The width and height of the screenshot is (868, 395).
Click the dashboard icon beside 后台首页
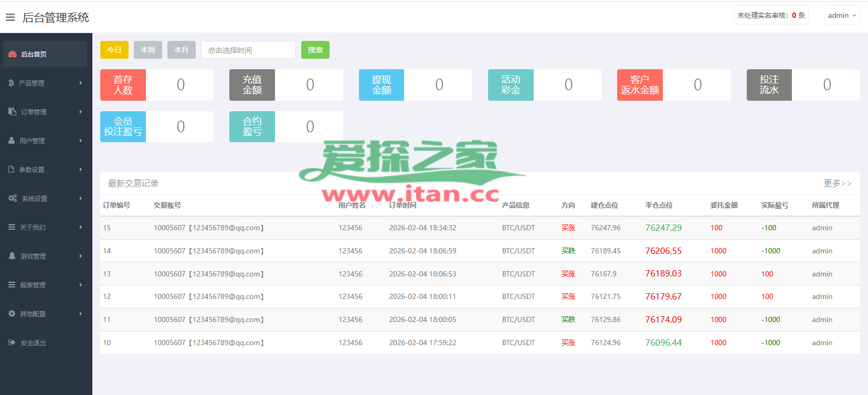point(13,54)
